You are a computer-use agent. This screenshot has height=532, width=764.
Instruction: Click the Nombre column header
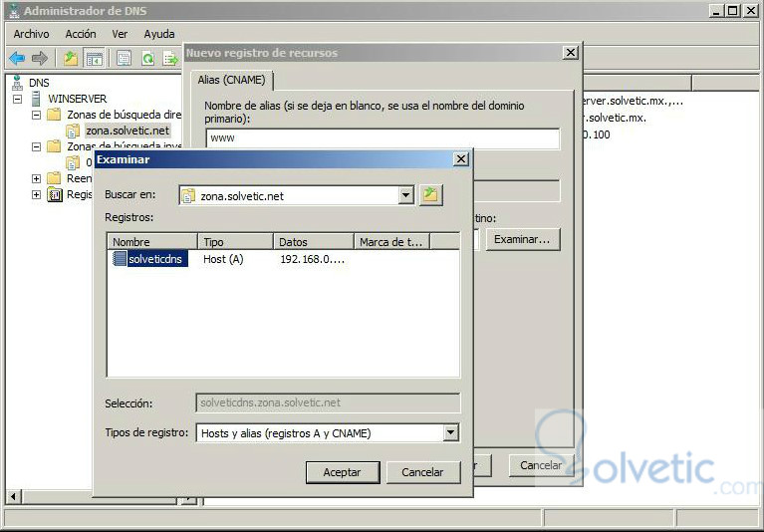point(152,242)
